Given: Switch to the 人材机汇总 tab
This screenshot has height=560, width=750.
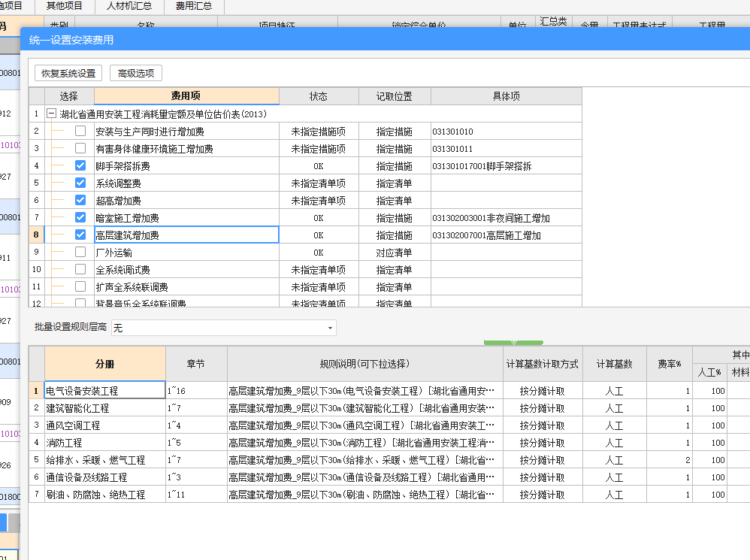Looking at the screenshot, I should [129, 6].
